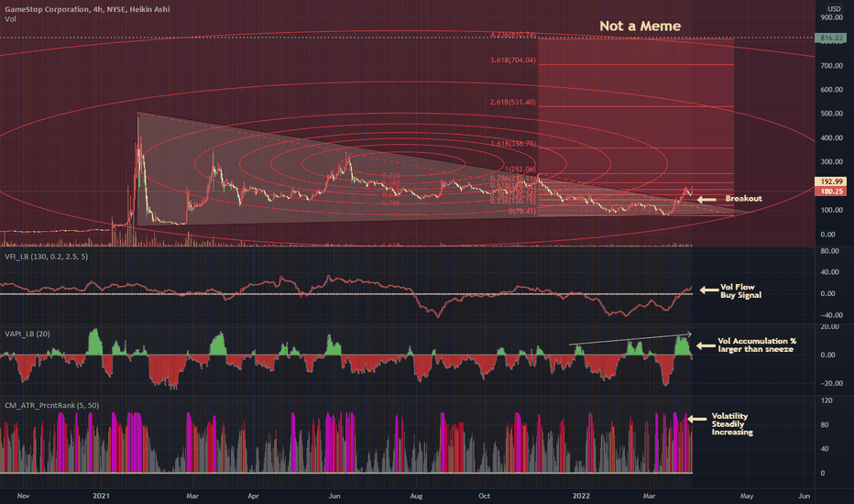The width and height of the screenshot is (854, 504).
Task: Click the 900.00 price axis label
Action: pos(832,17)
